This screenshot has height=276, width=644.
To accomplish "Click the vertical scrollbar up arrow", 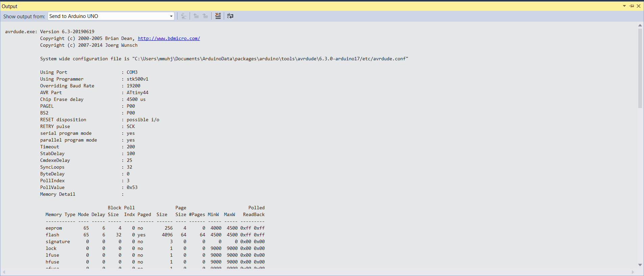I will [x=640, y=25].
